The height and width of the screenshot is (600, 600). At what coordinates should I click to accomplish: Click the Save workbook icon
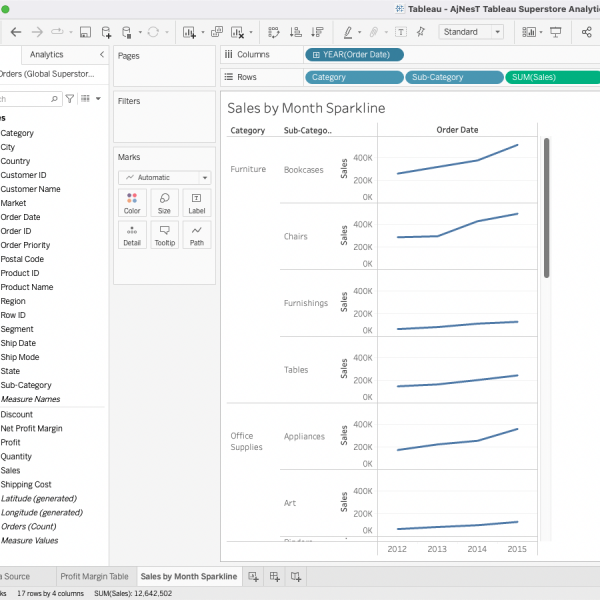(85, 32)
